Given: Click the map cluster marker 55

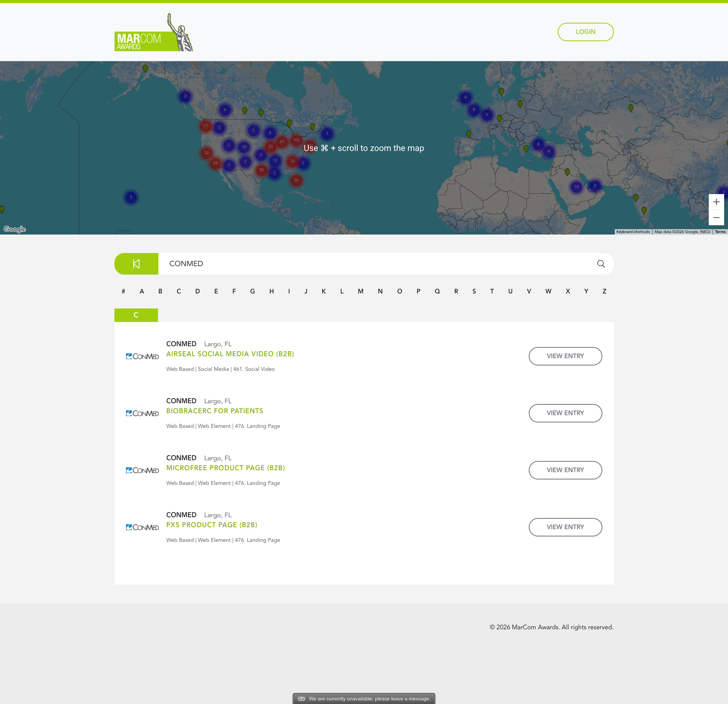Looking at the screenshot, I should click(x=262, y=170).
